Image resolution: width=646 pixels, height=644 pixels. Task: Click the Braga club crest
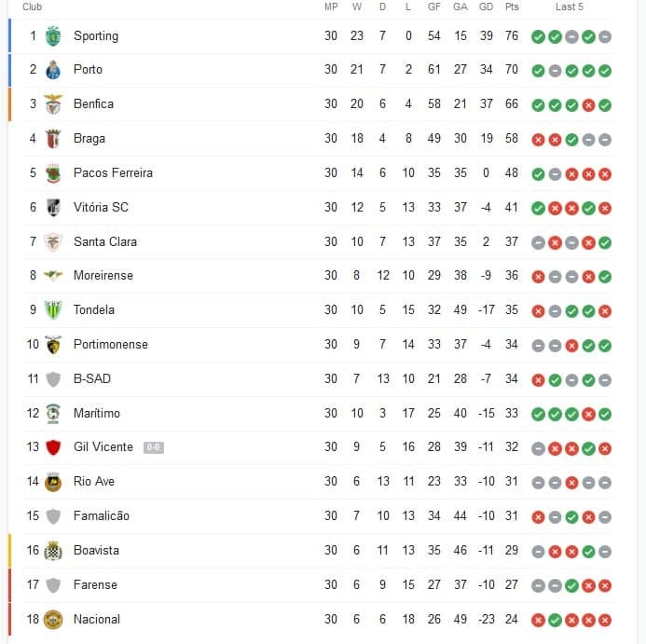tap(53, 139)
